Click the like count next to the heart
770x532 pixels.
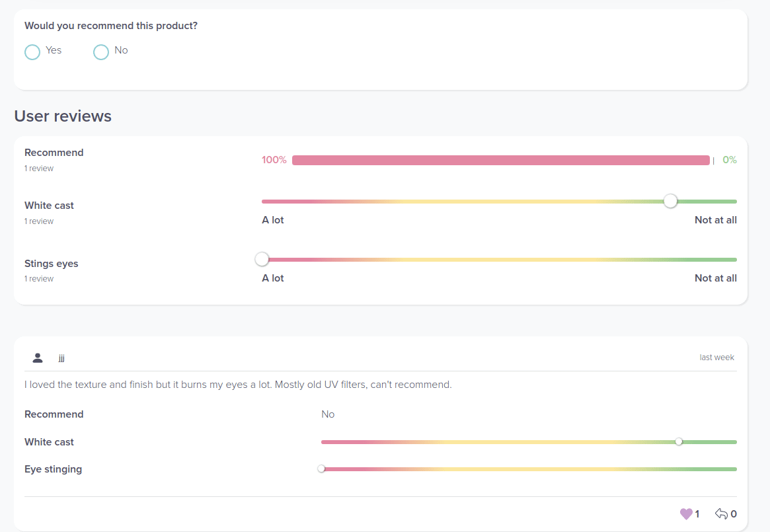click(697, 513)
